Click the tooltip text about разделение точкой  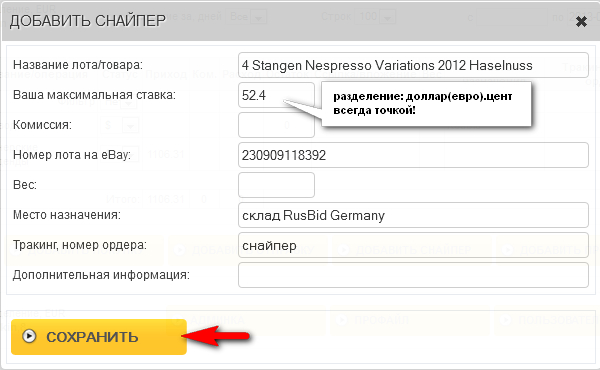click(423, 103)
